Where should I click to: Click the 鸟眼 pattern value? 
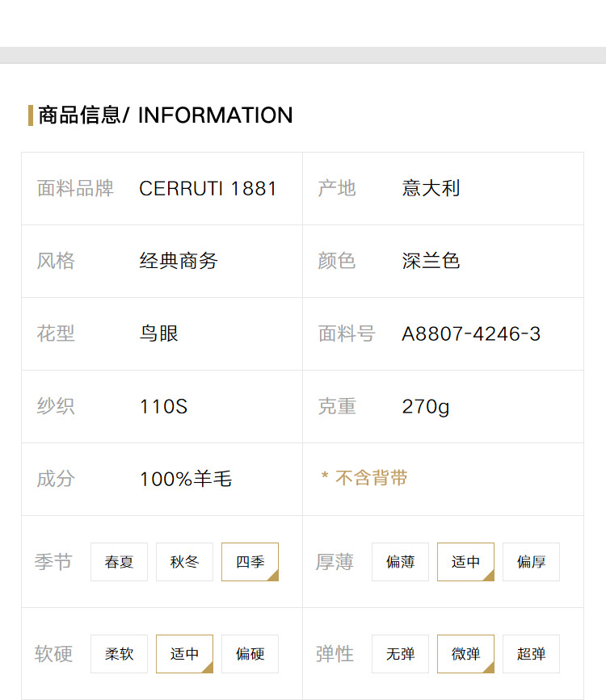coord(159,333)
